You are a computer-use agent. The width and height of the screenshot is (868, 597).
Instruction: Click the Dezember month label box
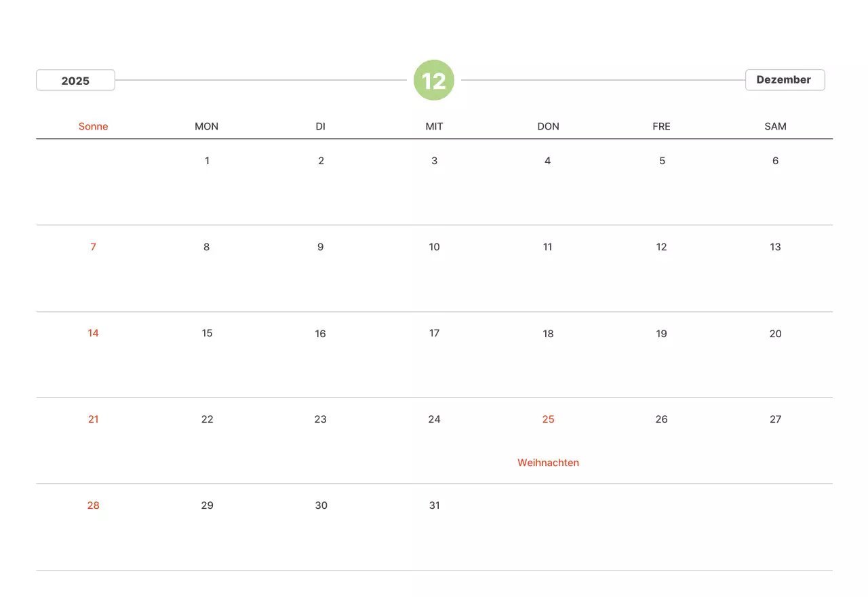[785, 80]
